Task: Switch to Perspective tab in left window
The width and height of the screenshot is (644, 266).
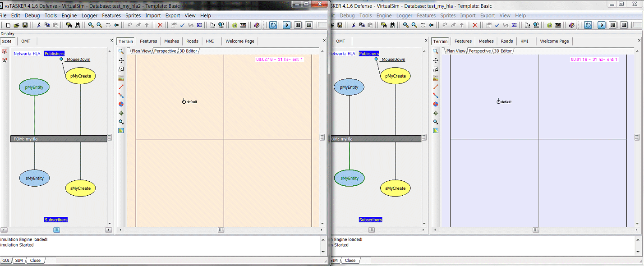Action: [x=165, y=51]
